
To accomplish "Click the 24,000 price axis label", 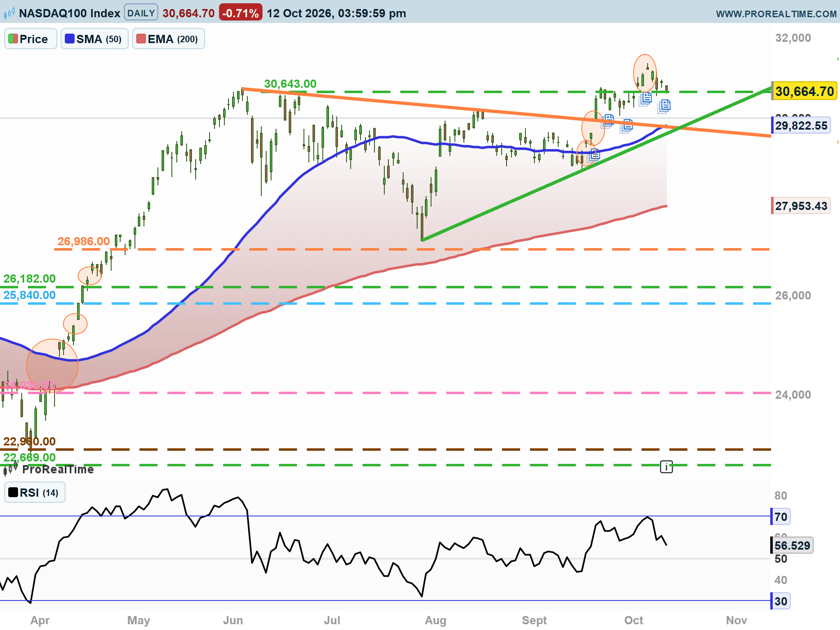I will [x=793, y=395].
